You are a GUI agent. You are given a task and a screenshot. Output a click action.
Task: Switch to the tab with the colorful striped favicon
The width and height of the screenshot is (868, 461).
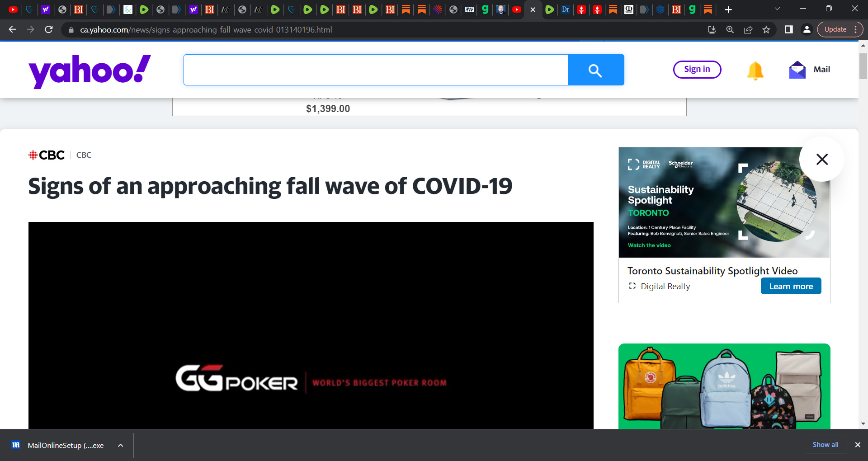tap(438, 9)
